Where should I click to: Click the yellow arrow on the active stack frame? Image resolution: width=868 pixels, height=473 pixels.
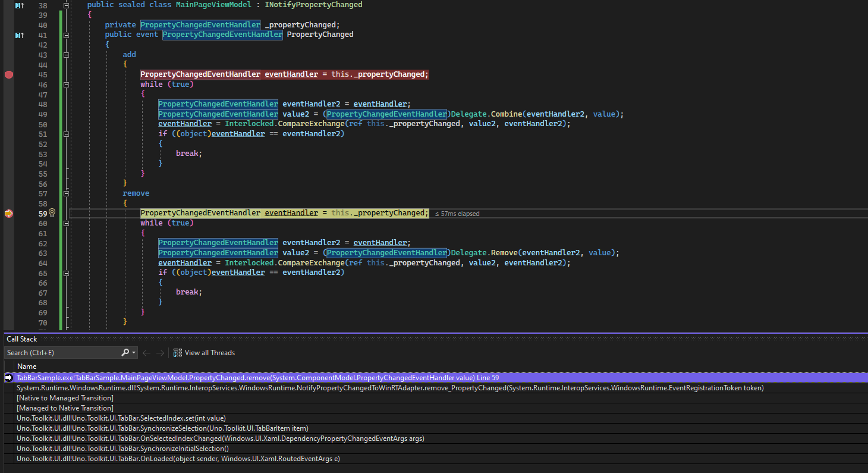tap(8, 377)
